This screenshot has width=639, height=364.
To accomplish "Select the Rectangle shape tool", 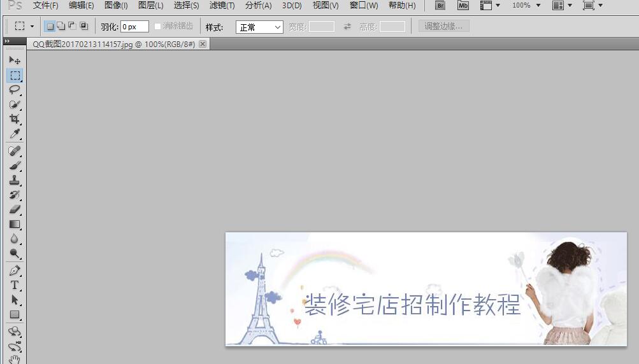I will click(x=15, y=315).
